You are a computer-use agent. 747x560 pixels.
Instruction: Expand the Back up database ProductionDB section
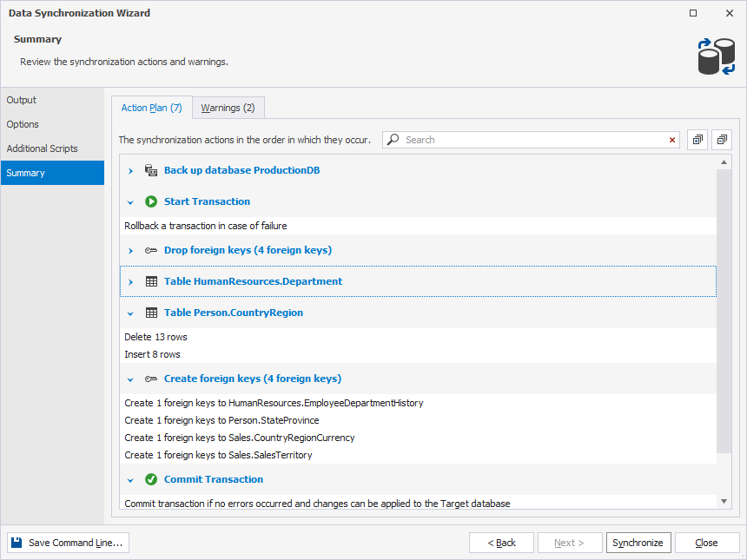pyautogui.click(x=130, y=171)
